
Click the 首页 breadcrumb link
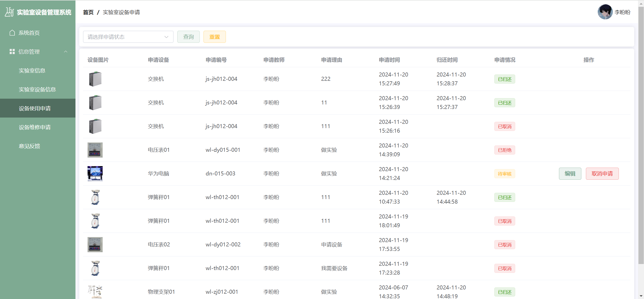(x=88, y=12)
